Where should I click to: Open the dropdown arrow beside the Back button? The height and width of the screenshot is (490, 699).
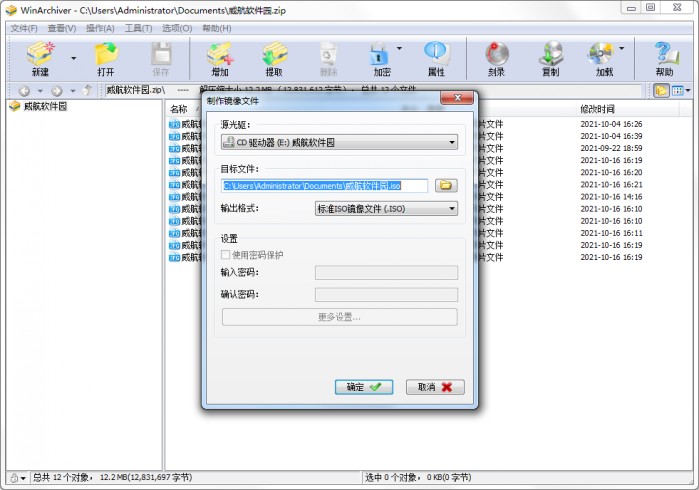click(x=40, y=91)
